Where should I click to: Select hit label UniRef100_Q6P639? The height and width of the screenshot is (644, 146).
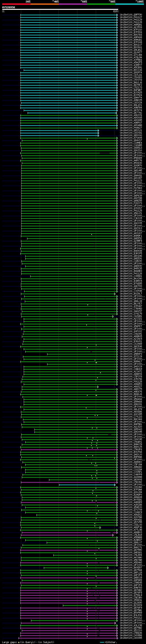[131, 196]
